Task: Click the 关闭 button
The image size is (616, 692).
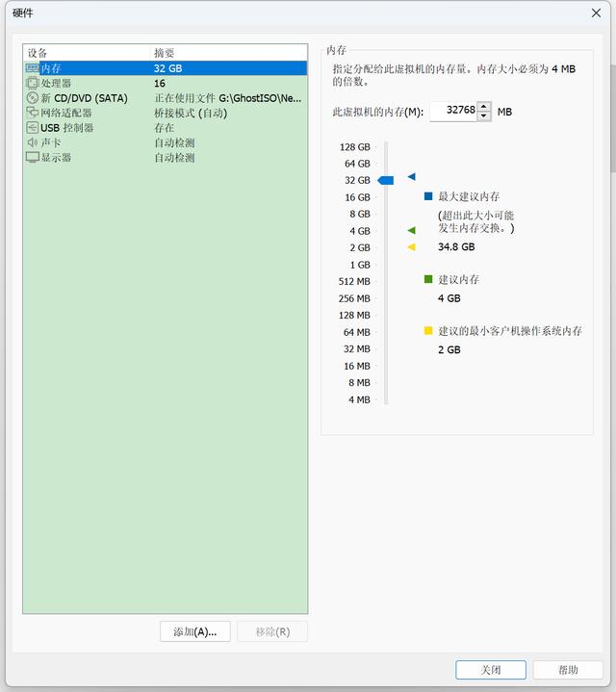Action: tap(491, 670)
